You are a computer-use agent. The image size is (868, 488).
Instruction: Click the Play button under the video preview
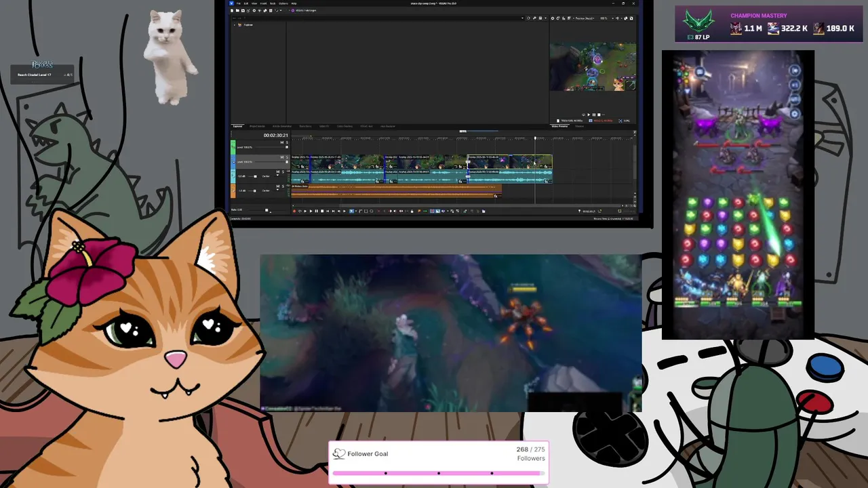pos(589,115)
